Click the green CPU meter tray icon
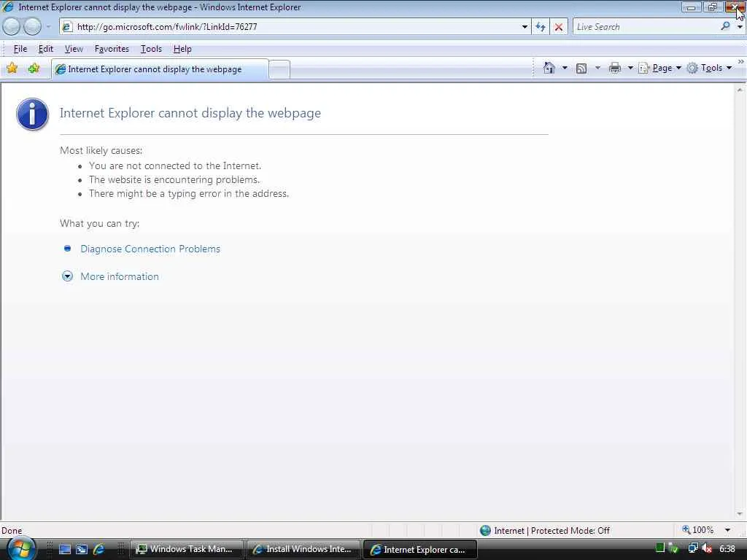The image size is (747, 560). 659,548
